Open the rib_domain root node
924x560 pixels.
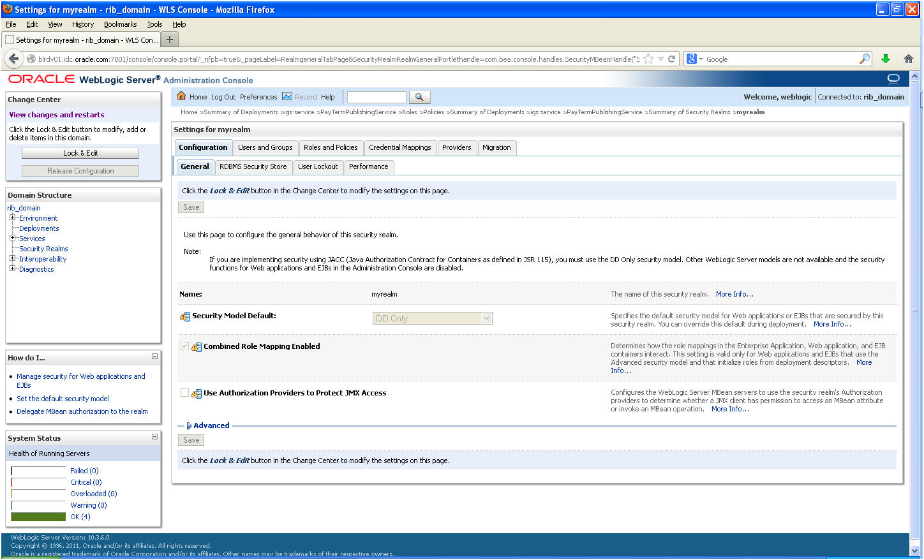[x=24, y=208]
